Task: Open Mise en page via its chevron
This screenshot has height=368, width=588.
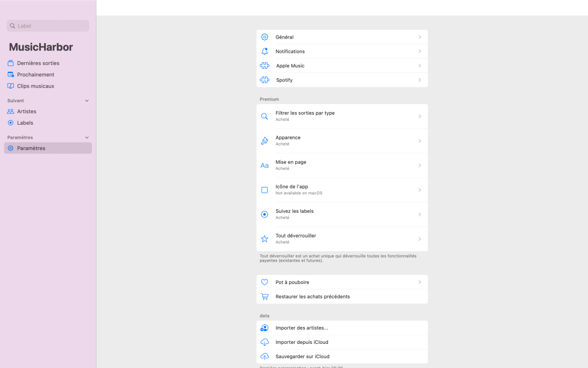Action: click(x=420, y=166)
